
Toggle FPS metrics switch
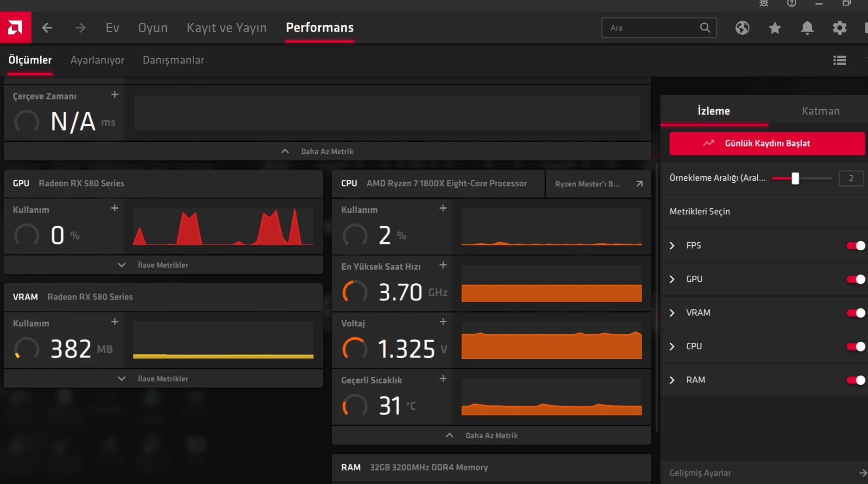click(x=856, y=246)
